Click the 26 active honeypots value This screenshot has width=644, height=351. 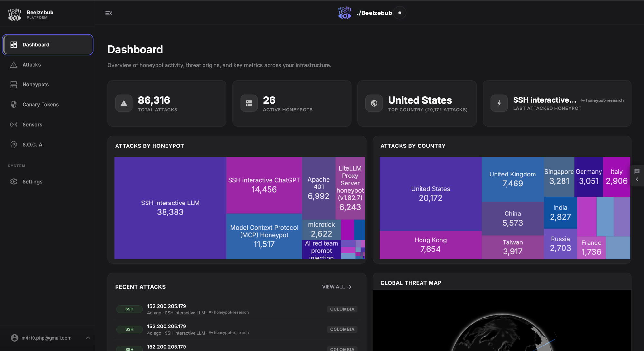[x=269, y=100]
